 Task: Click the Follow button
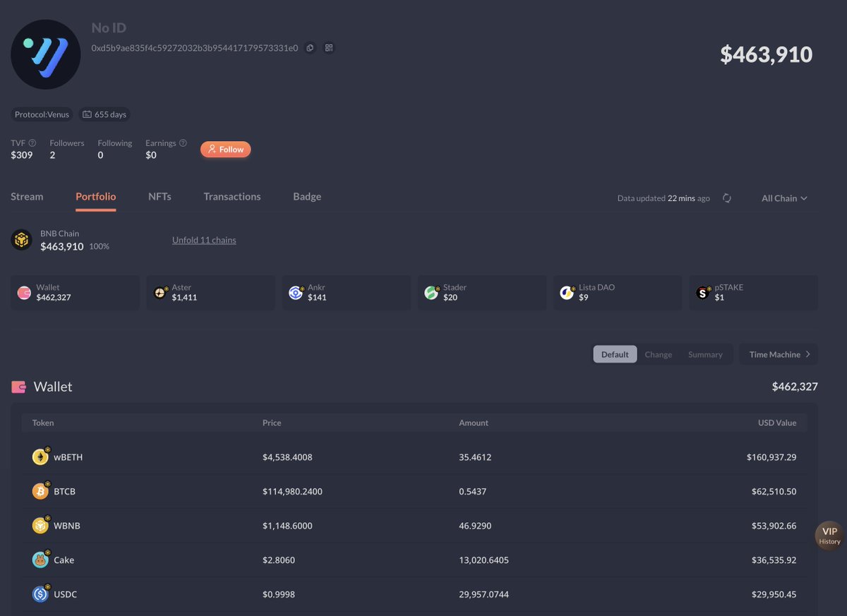(225, 149)
